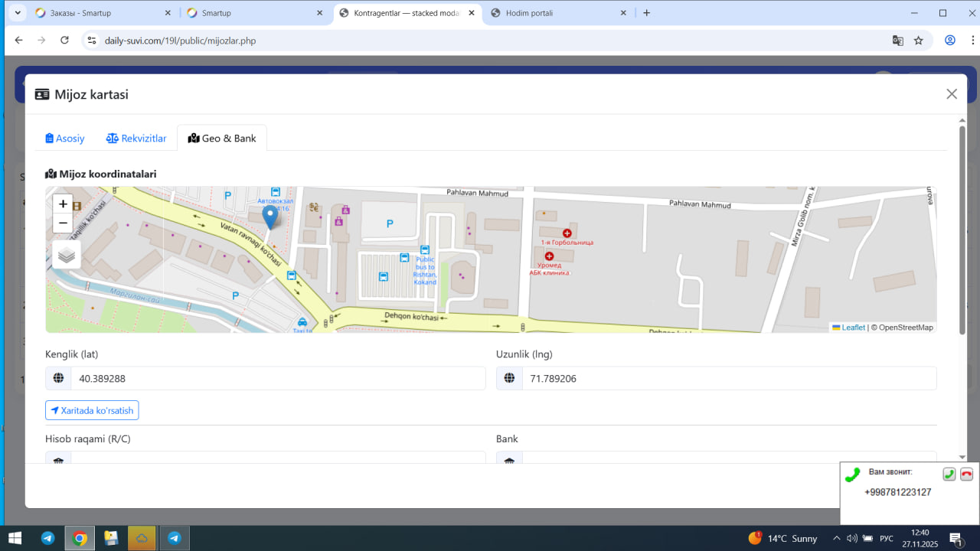Open the map layers control
Screen dimensions: 980x551
click(67, 255)
